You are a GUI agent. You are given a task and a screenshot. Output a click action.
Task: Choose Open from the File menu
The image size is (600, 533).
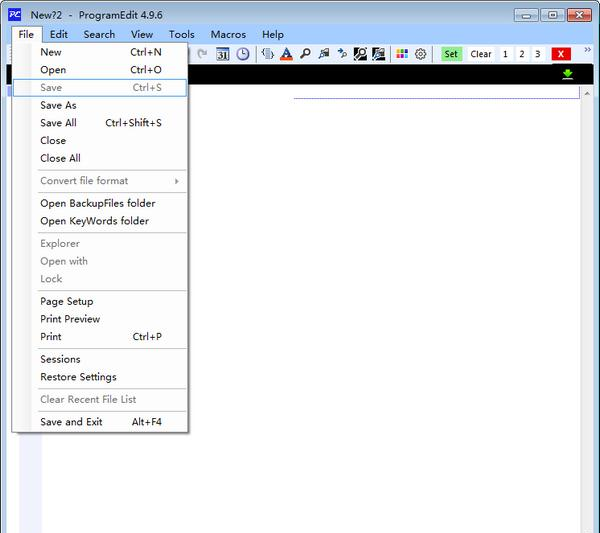[100, 70]
